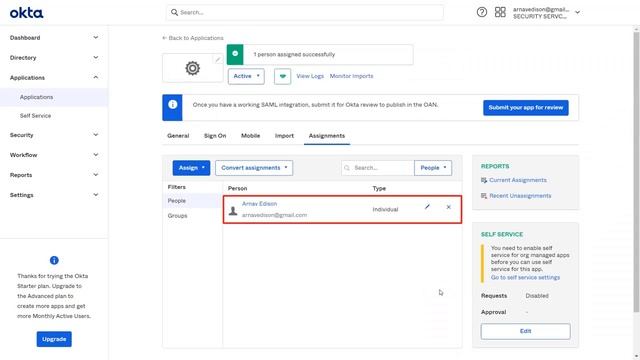
Task: Click the Individual type cell
Action: pyautogui.click(x=385, y=209)
